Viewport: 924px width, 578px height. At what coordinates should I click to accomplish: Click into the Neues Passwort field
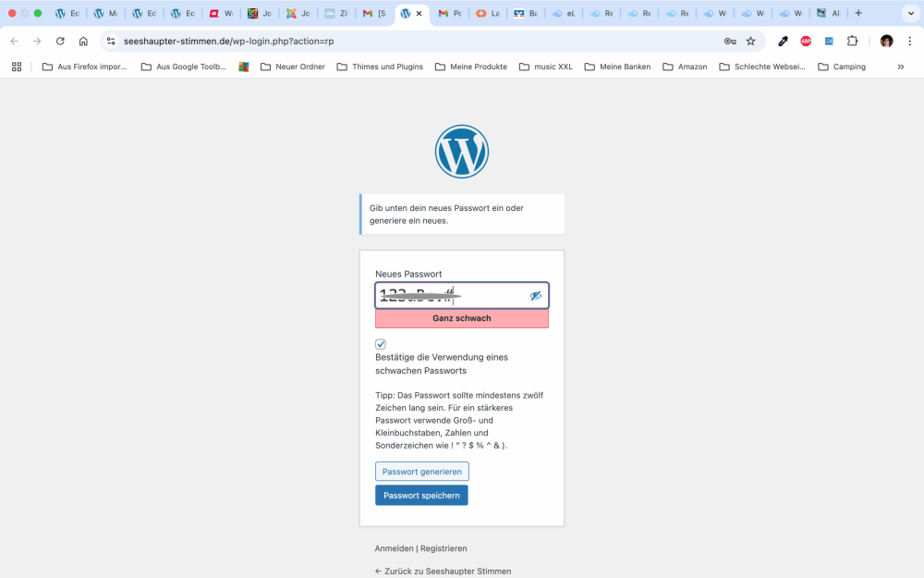451,296
